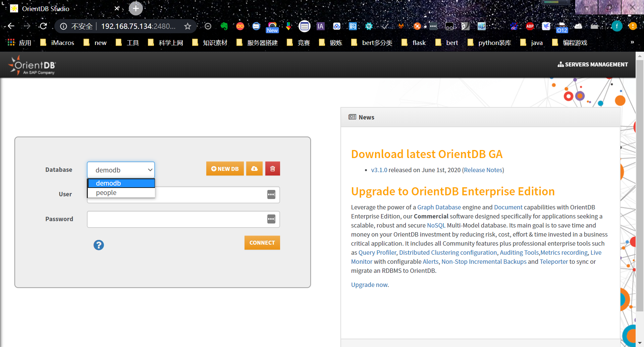Image resolution: width=644 pixels, height=347 pixels.
Task: Follow the Graph Database link
Action: coord(439,207)
